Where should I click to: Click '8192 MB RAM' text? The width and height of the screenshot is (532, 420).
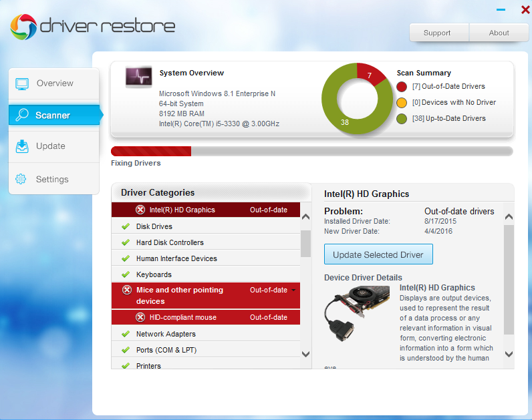coord(182,114)
